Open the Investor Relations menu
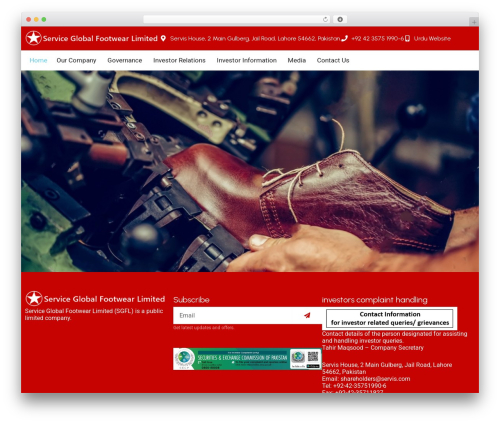Screen dimensions: 500x423 [179, 60]
